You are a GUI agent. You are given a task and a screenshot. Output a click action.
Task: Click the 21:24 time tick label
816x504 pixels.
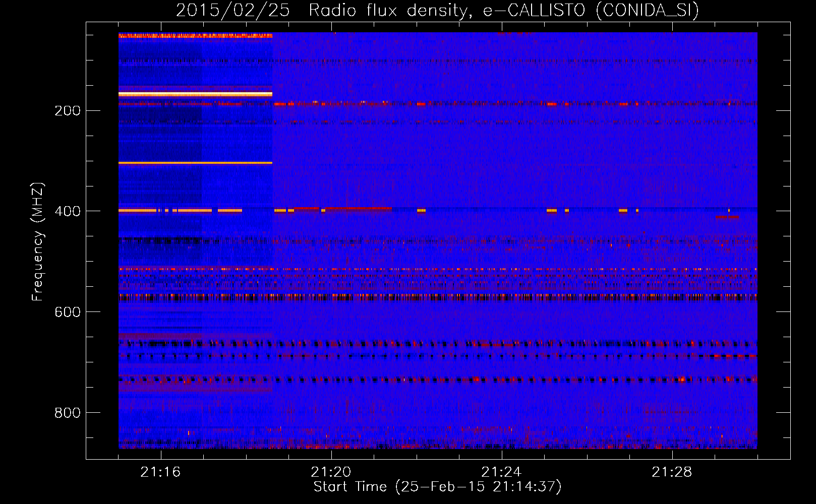point(501,472)
